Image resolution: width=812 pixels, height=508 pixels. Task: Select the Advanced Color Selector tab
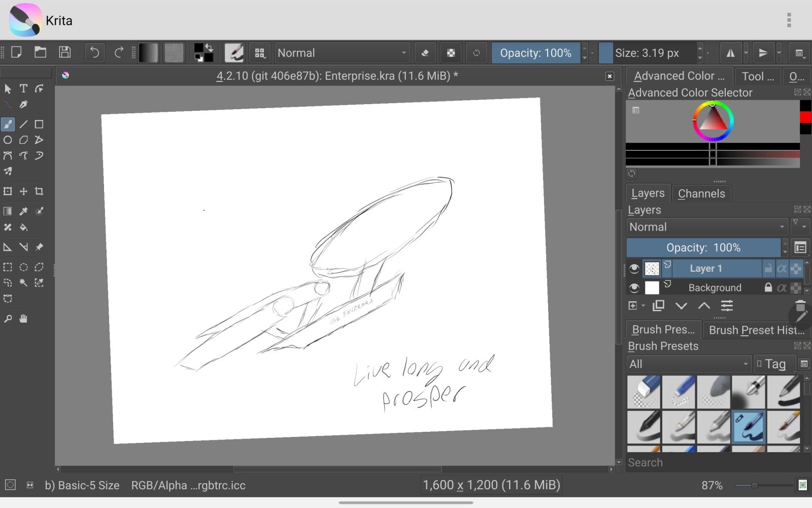(679, 76)
